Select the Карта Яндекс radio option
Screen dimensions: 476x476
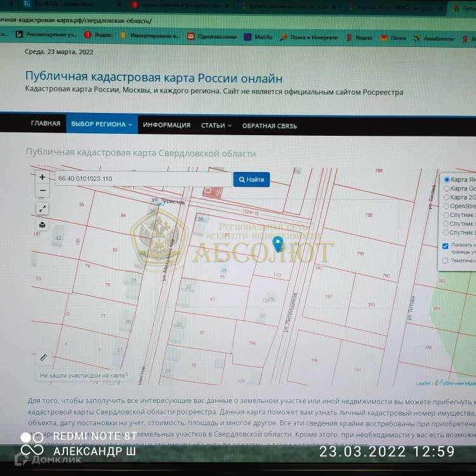446,180
